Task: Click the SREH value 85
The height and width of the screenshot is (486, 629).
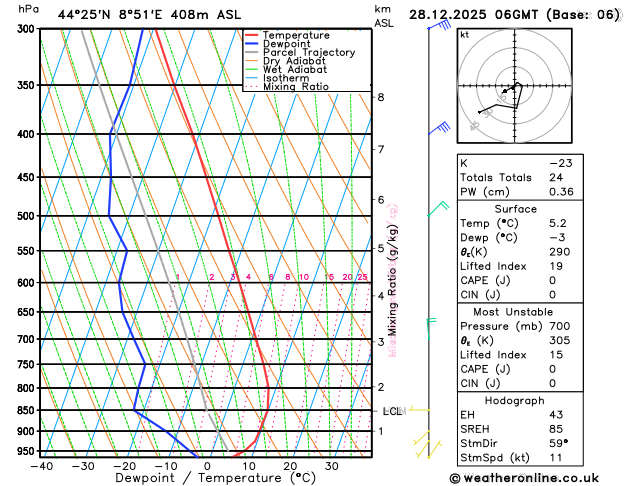Action: pos(556,429)
